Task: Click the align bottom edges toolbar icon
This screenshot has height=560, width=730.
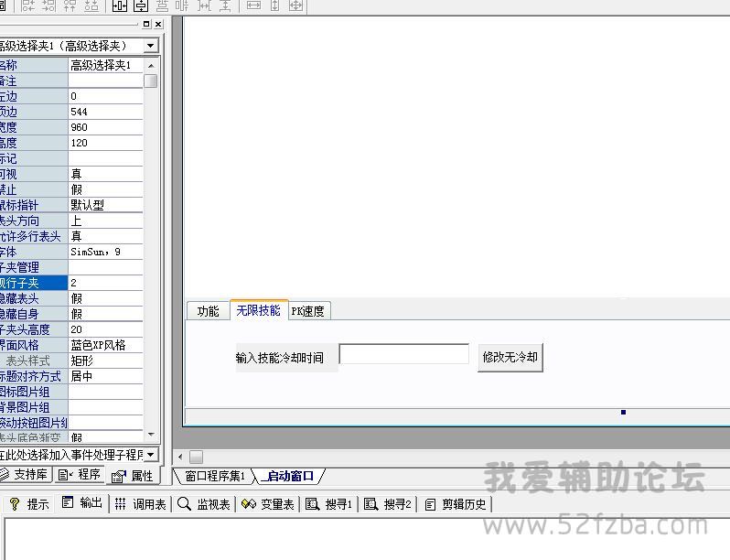Action: point(91,5)
